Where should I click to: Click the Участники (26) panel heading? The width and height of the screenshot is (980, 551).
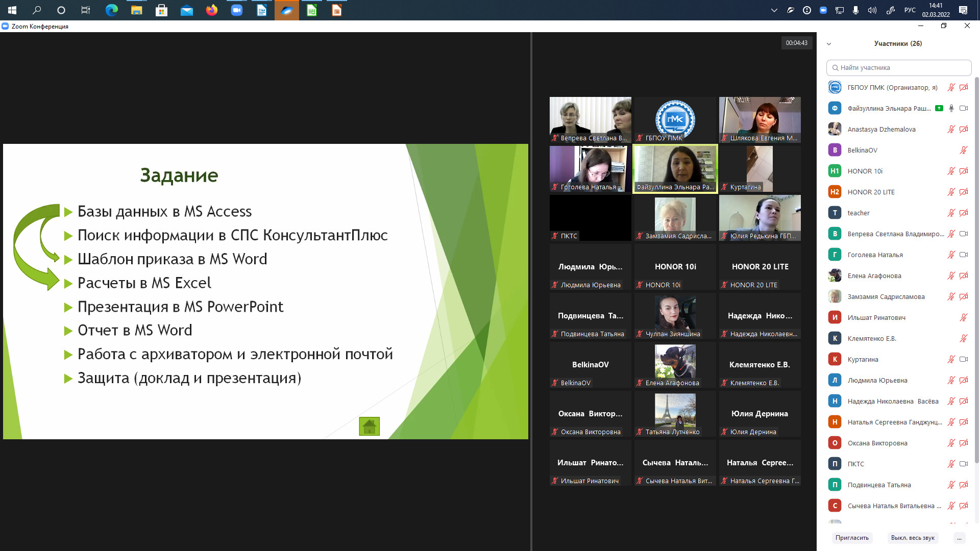898,43
